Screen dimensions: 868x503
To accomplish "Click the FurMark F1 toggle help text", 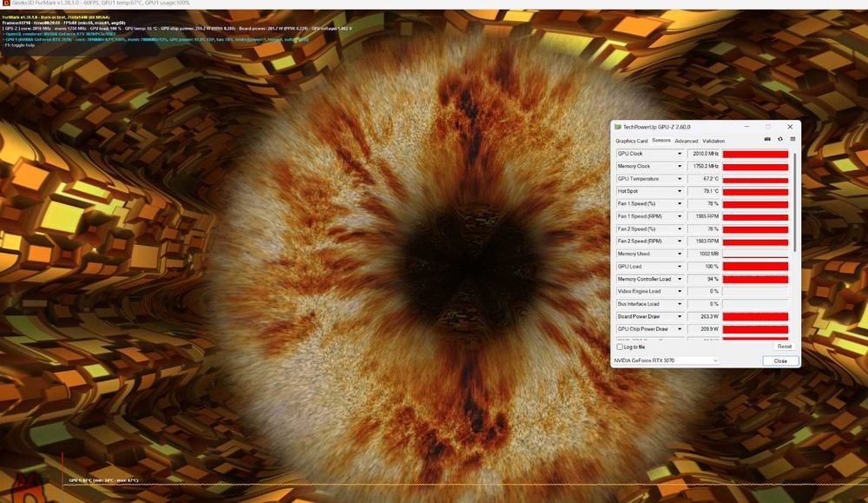I will (20, 45).
